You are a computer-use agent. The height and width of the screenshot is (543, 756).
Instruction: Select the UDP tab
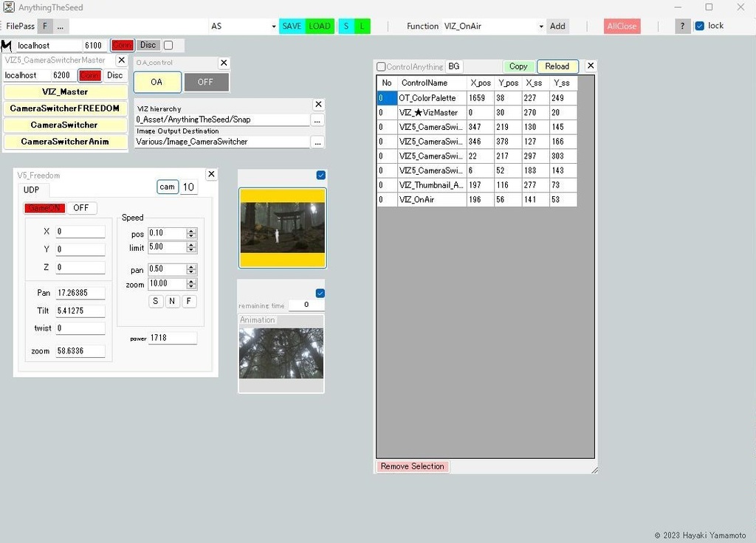coord(31,190)
